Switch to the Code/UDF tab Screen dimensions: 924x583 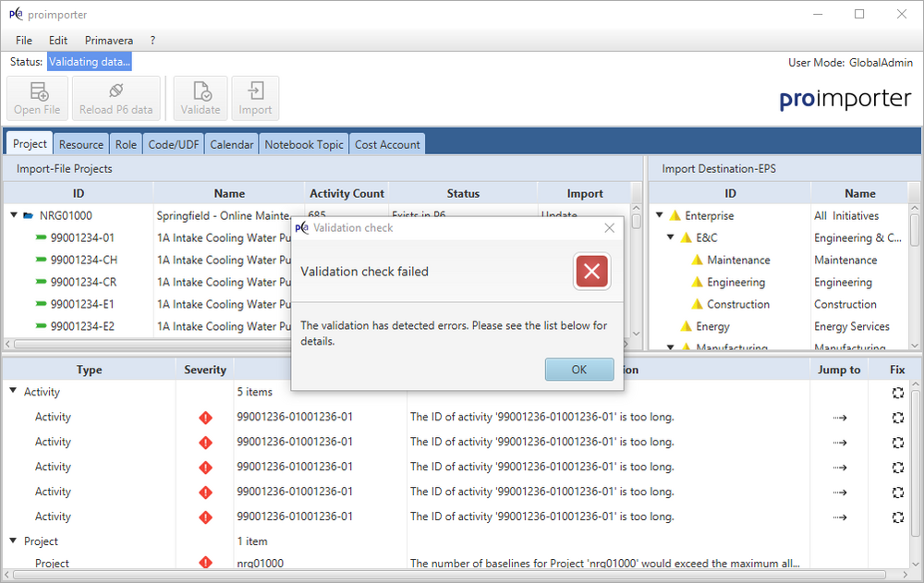[x=174, y=144]
